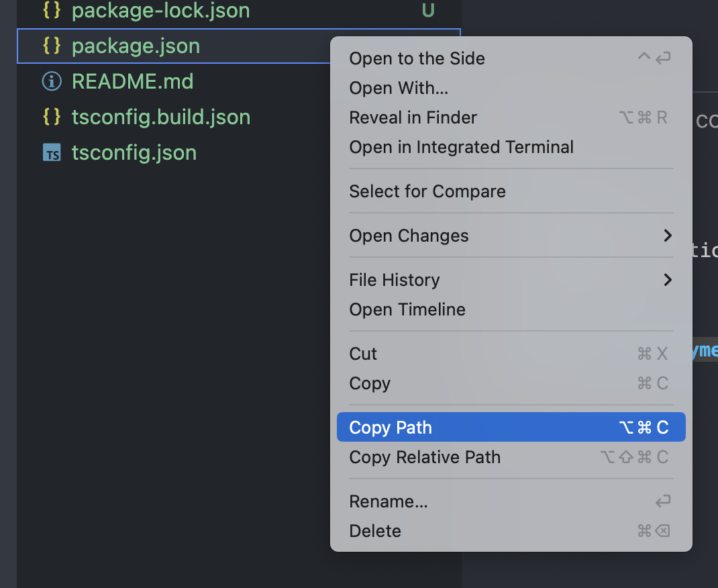The width and height of the screenshot is (718, 588).
Task: Choose Reveal in Finder
Action: pos(413,117)
